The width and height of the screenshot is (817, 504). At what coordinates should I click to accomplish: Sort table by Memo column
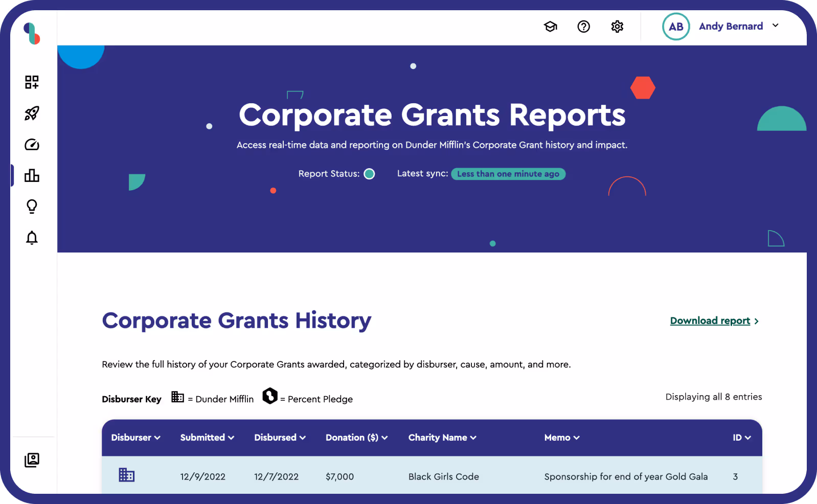tap(562, 438)
